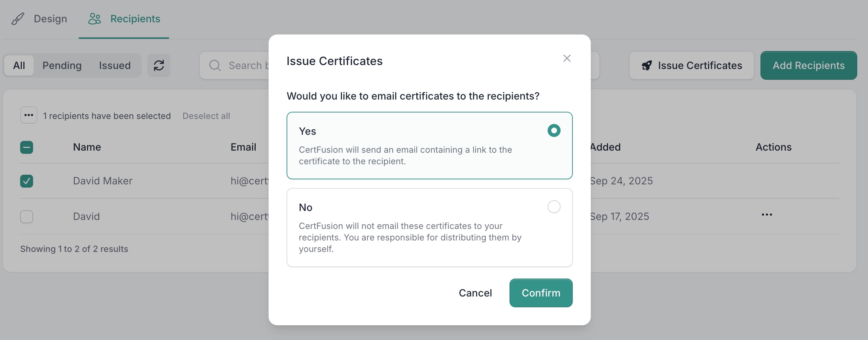Switch to the Issued filter tab

(x=115, y=65)
